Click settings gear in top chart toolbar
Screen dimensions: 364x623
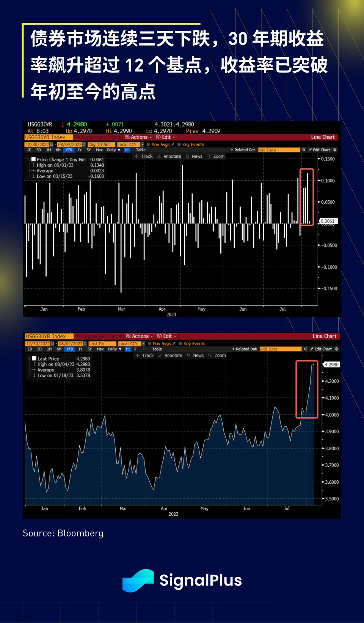point(335,150)
